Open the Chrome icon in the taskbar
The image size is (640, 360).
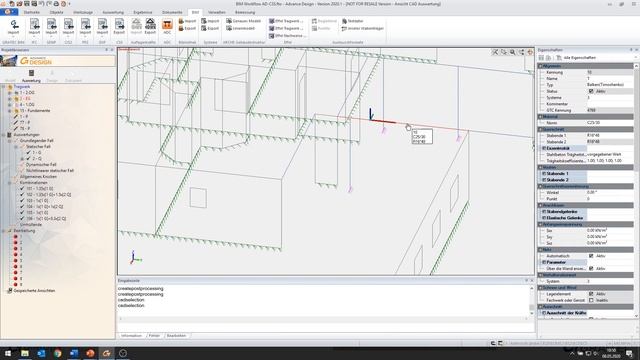pos(58,353)
